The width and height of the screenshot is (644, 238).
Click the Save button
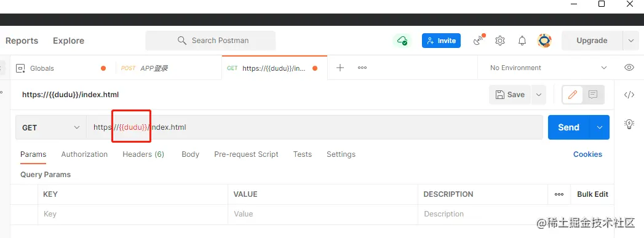pos(510,95)
